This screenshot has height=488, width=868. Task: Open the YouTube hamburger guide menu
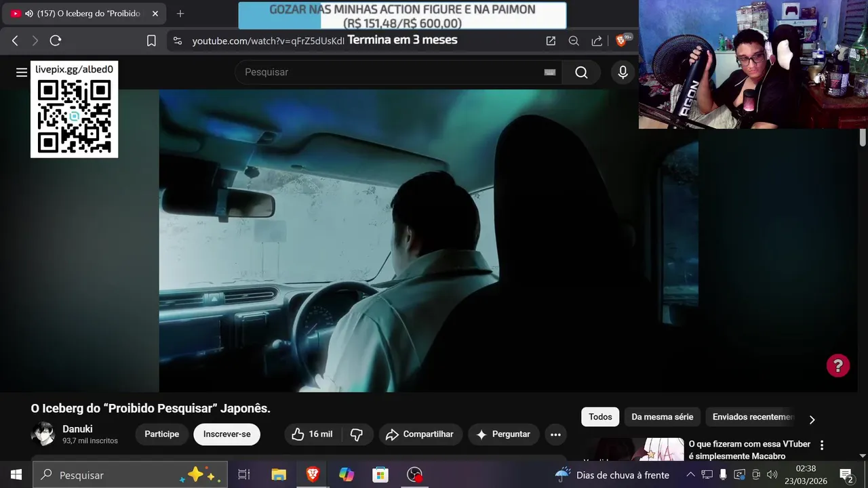coord(22,73)
